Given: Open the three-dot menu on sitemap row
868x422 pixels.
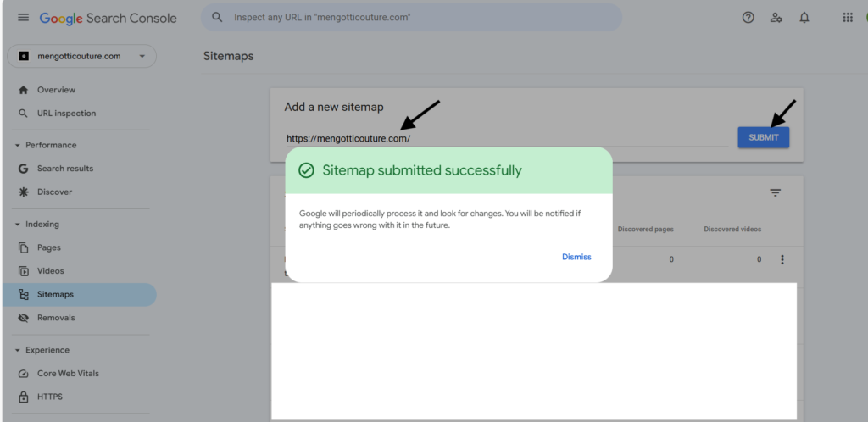Looking at the screenshot, I should (782, 259).
